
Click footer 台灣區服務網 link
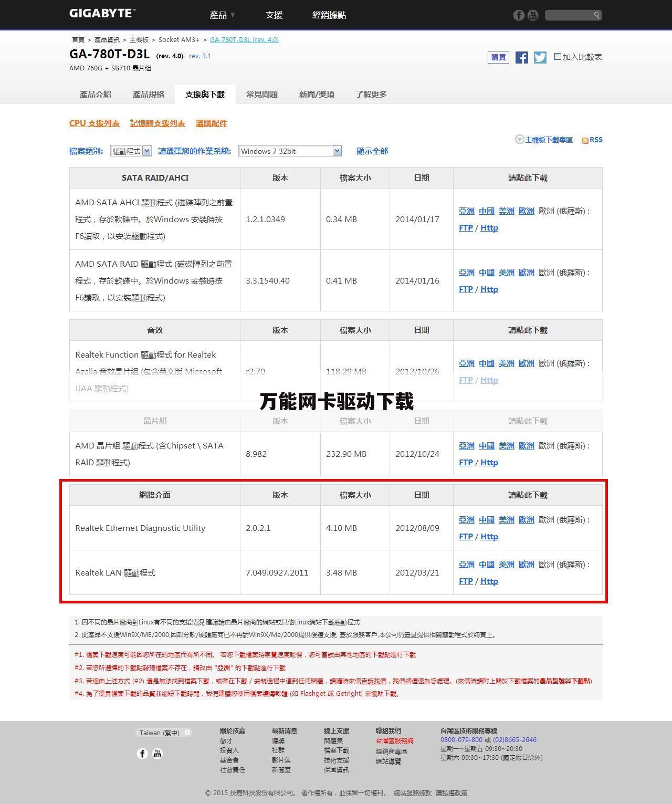click(x=394, y=741)
